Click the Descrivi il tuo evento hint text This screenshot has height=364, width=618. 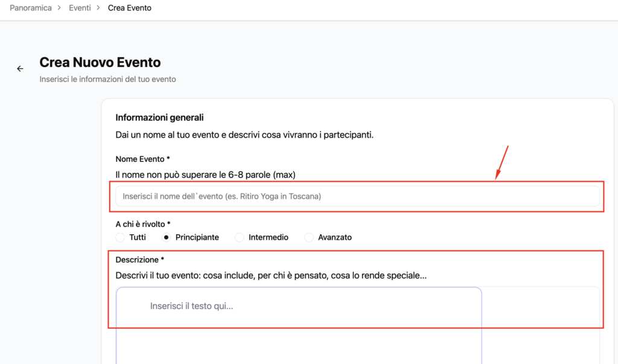click(271, 276)
